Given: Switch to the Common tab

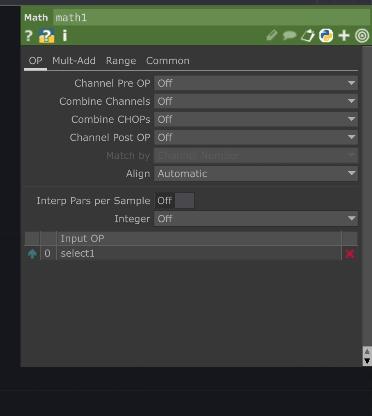Looking at the screenshot, I should coord(168,61).
